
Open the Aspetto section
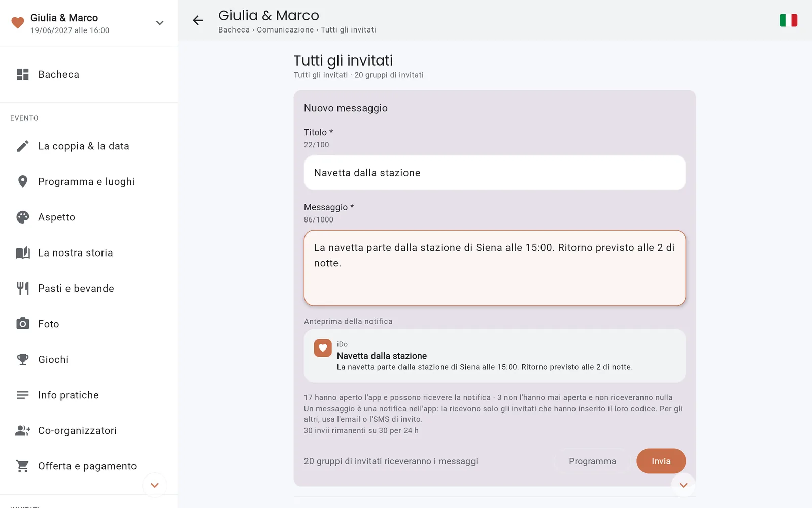point(89,217)
